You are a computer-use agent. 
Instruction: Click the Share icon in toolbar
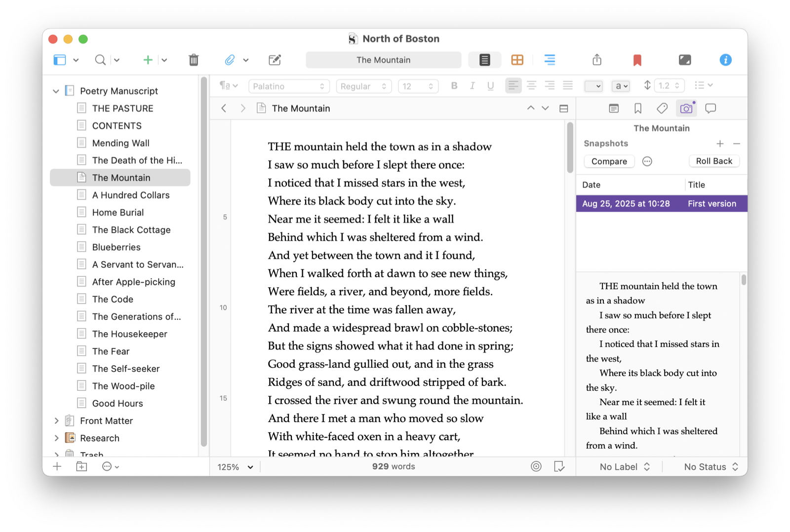pos(597,60)
